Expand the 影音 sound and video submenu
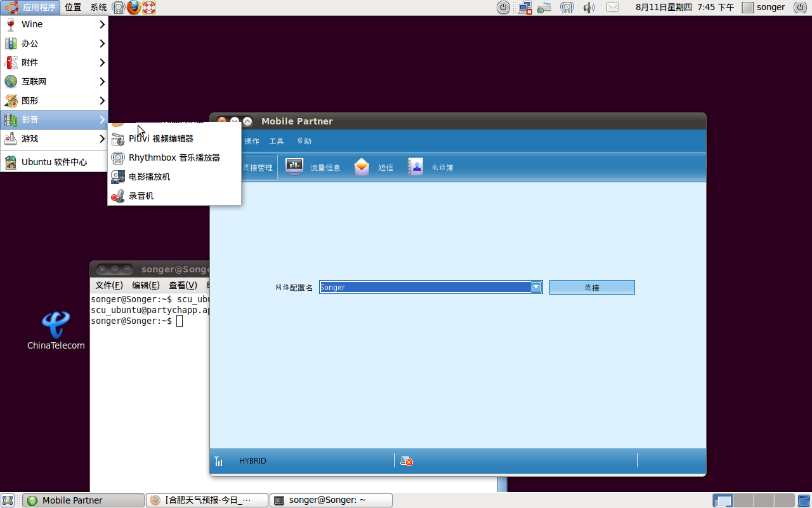812x508 pixels. [54, 119]
